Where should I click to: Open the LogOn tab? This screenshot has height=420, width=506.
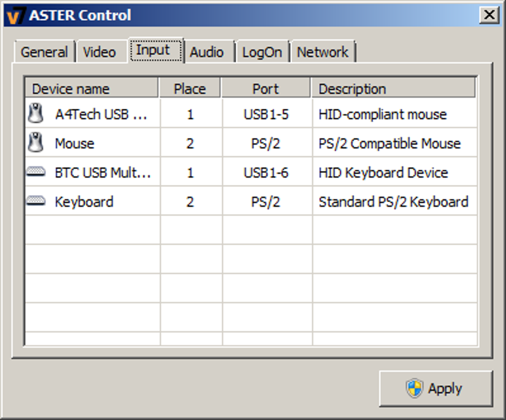pos(262,52)
